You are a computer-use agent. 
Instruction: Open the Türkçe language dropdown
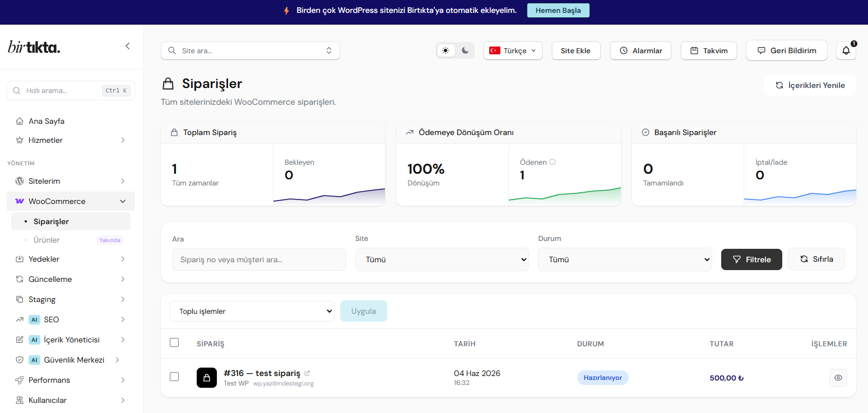513,50
